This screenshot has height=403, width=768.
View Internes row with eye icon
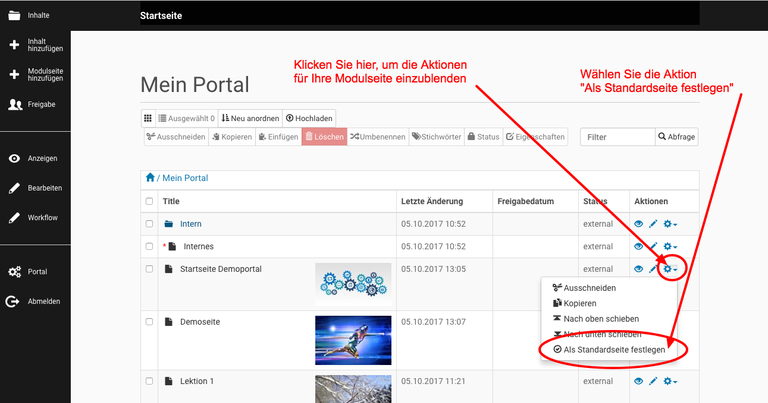tap(638, 246)
